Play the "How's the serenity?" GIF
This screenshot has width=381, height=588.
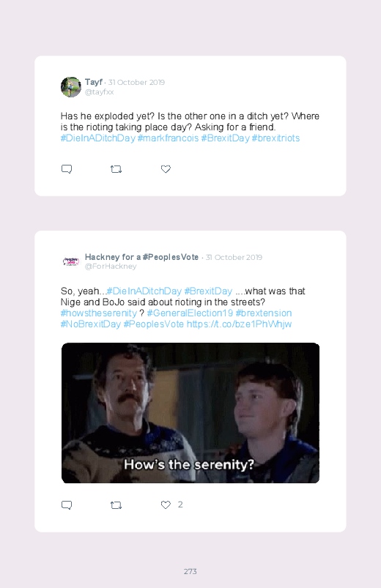[x=190, y=413]
